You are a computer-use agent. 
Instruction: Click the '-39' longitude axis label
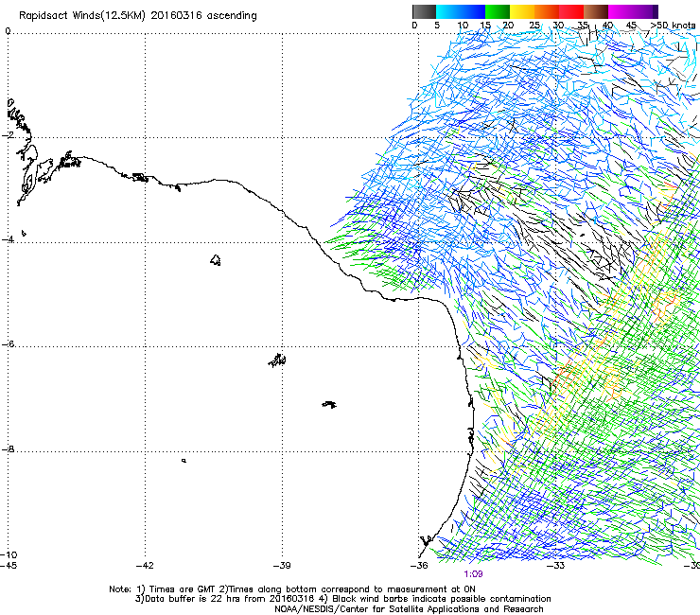(282, 566)
